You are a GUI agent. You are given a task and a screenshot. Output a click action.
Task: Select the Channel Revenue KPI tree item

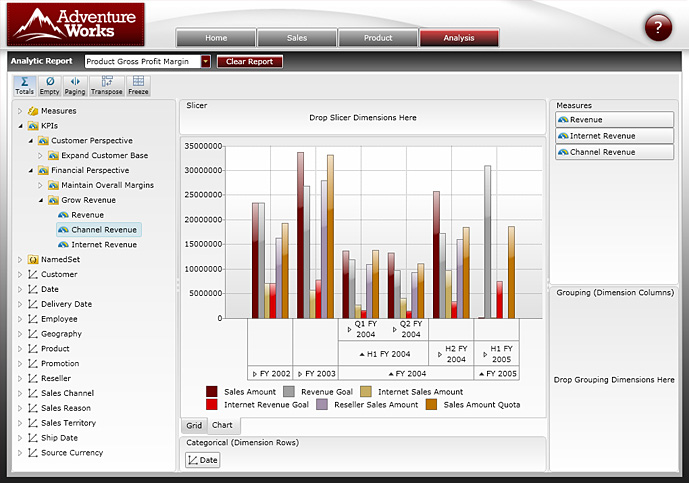tap(104, 230)
